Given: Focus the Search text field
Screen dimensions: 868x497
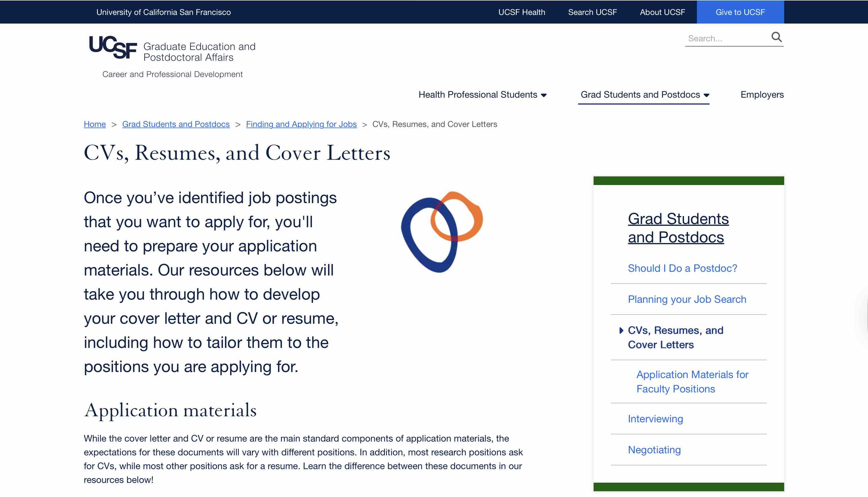Looking at the screenshot, I should point(726,38).
